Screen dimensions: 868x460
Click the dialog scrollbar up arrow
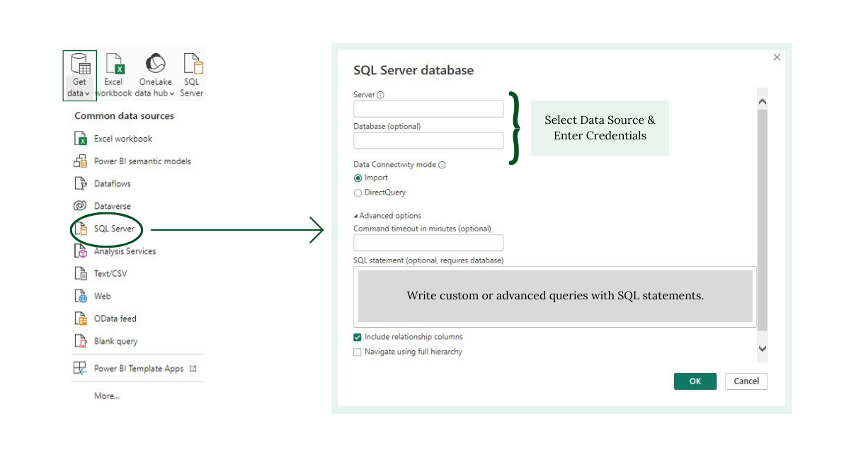pyautogui.click(x=763, y=101)
